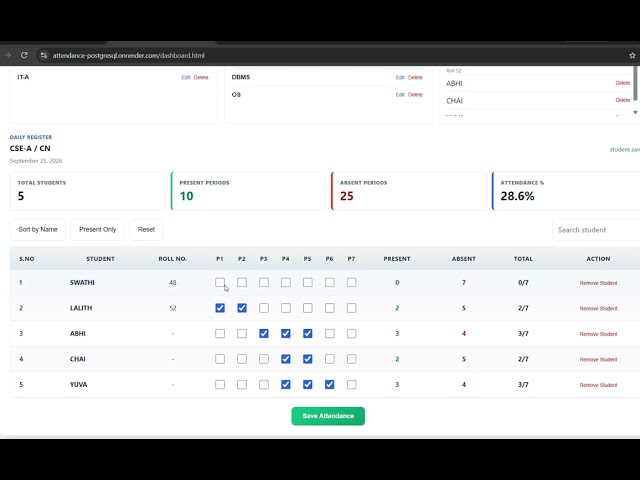Uncheck P2 for LALITH

click(x=242, y=308)
